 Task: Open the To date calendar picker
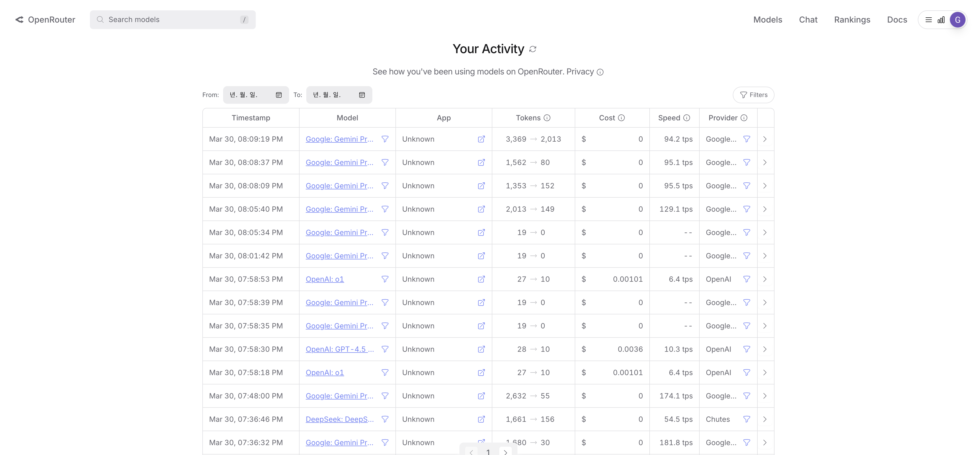(362, 95)
